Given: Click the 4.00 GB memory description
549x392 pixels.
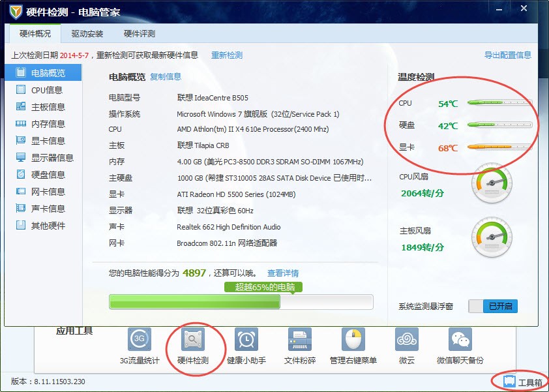Looking at the screenshot, I should click(271, 162).
